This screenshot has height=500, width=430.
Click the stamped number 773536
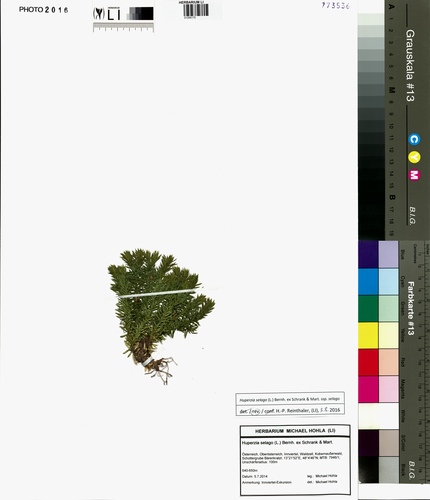click(336, 5)
